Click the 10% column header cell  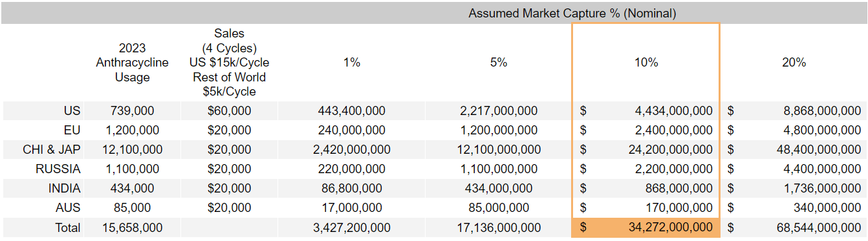click(646, 63)
